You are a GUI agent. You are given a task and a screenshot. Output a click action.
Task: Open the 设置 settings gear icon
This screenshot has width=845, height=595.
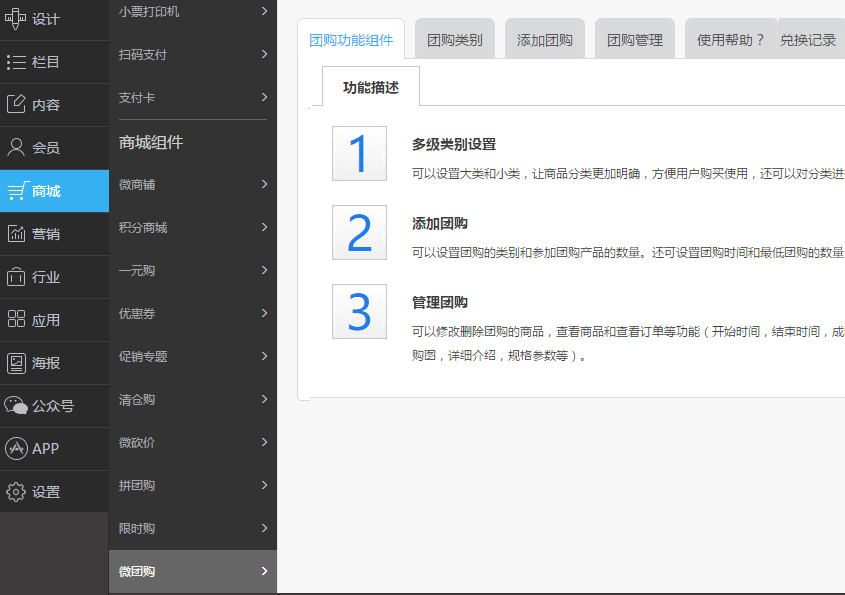[17, 492]
